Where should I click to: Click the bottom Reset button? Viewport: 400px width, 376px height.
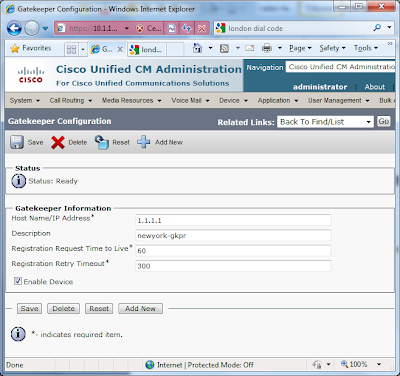tap(99, 309)
